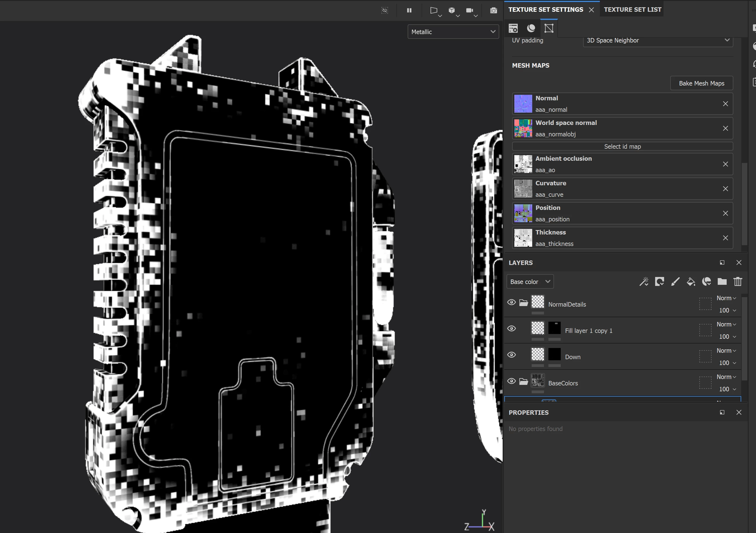Add effect using the magic wand icon
The height and width of the screenshot is (533, 756).
644,282
